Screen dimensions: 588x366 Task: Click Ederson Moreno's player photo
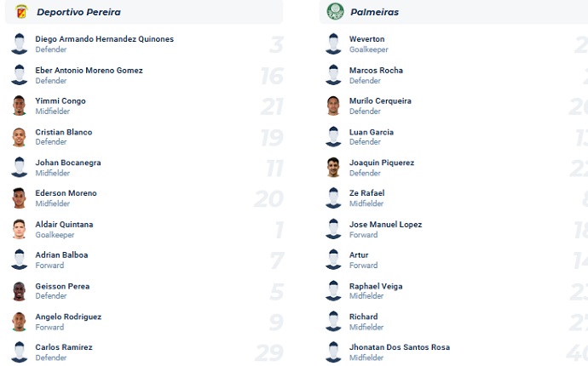(x=20, y=198)
